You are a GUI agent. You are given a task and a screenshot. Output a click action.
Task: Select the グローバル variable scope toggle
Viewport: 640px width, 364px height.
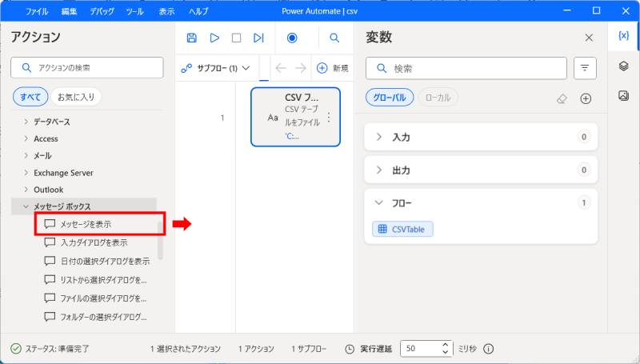(390, 98)
